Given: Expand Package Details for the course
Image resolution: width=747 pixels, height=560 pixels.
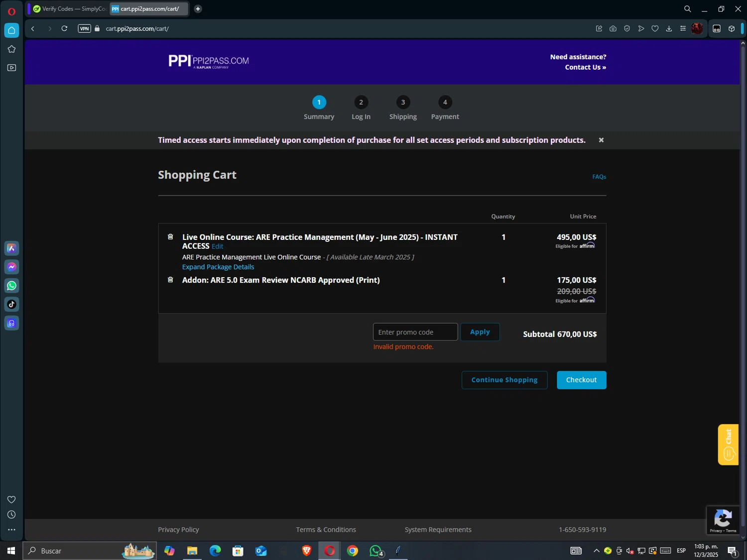Looking at the screenshot, I should [218, 267].
